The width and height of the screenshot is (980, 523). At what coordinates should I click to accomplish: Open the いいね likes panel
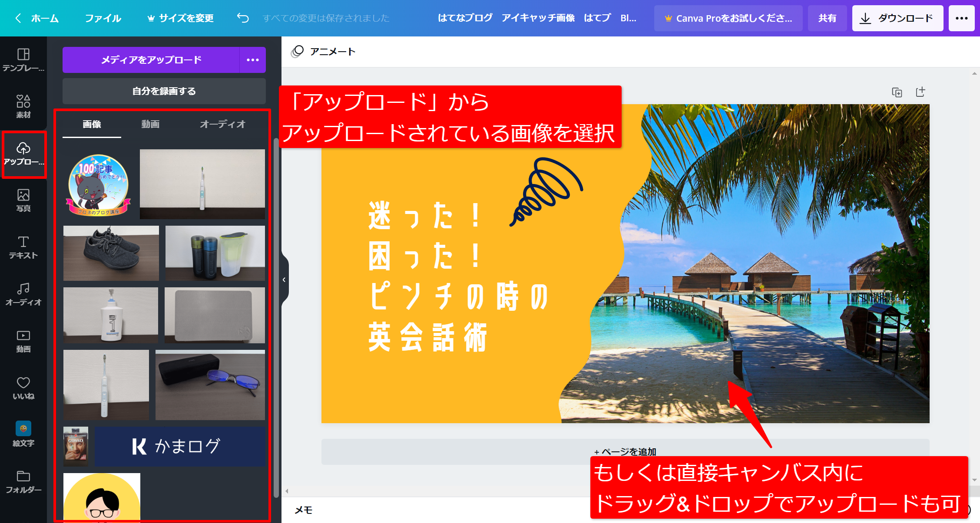tap(23, 388)
